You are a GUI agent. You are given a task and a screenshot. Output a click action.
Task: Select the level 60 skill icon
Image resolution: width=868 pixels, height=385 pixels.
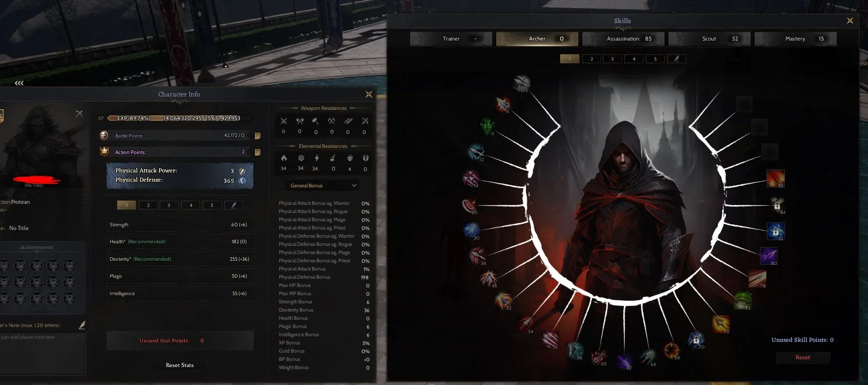598,357
